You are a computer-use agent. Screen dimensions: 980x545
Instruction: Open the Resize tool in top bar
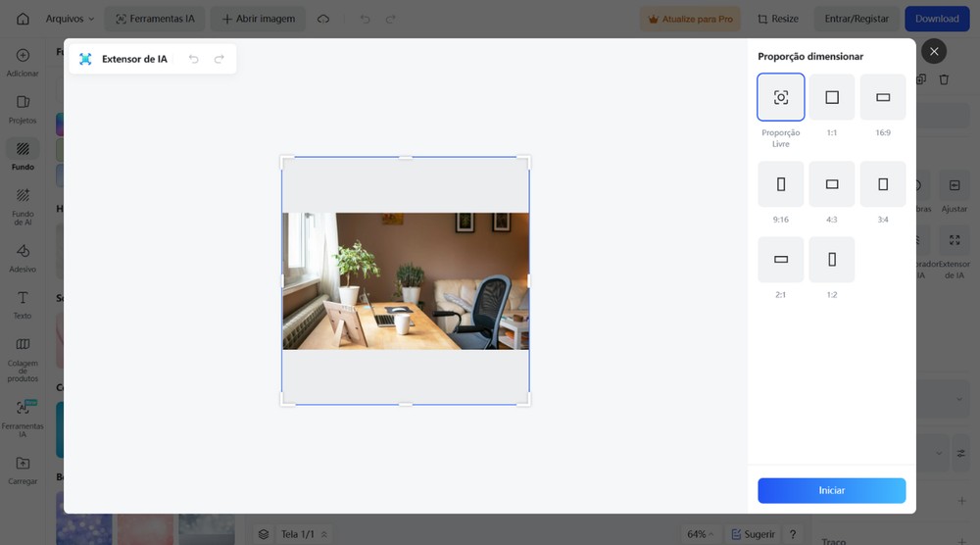[x=777, y=19]
